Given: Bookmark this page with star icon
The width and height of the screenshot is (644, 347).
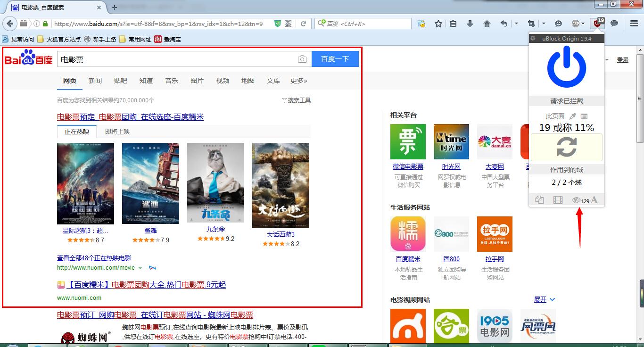Looking at the screenshot, I should (438, 24).
